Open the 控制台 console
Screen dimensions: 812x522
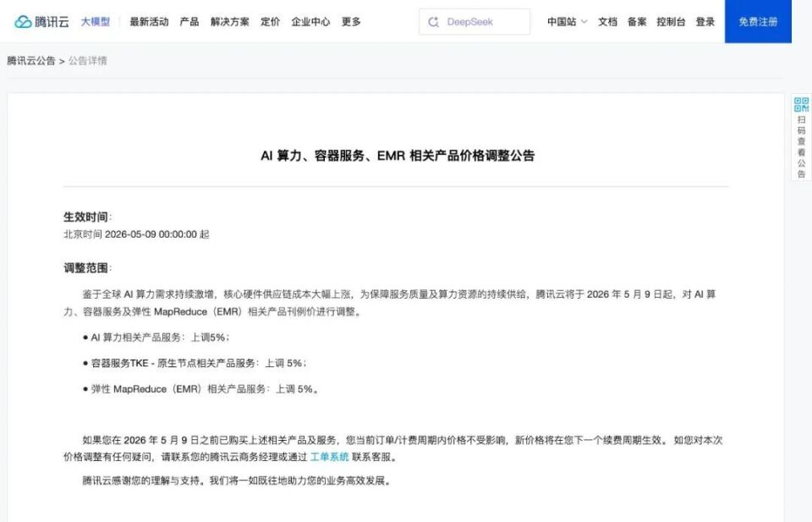click(670, 22)
